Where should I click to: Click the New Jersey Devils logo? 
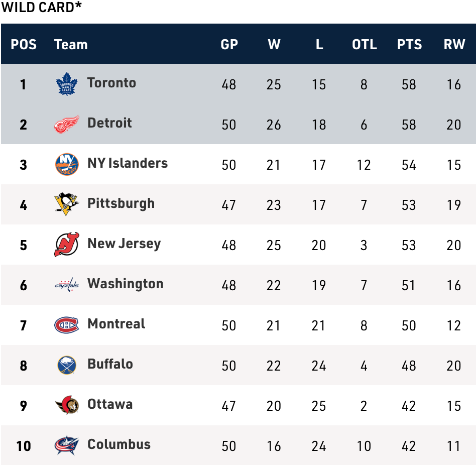pos(66,245)
